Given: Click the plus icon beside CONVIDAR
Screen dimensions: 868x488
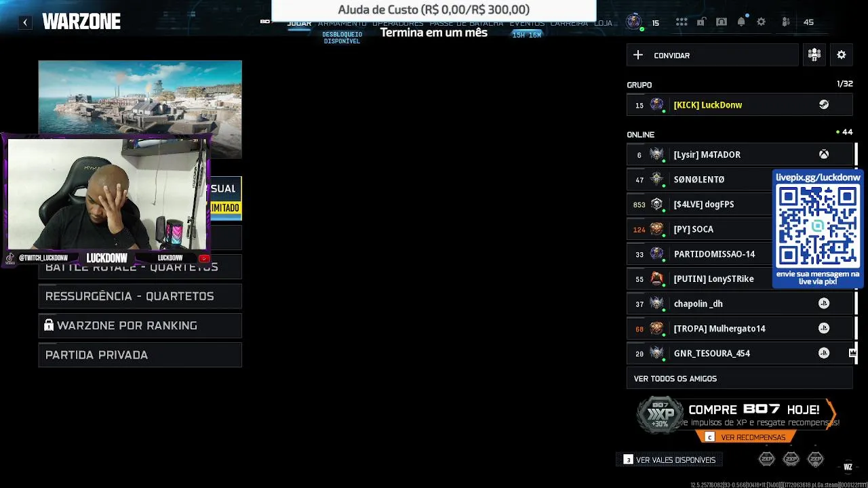Looking at the screenshot, I should (x=637, y=55).
